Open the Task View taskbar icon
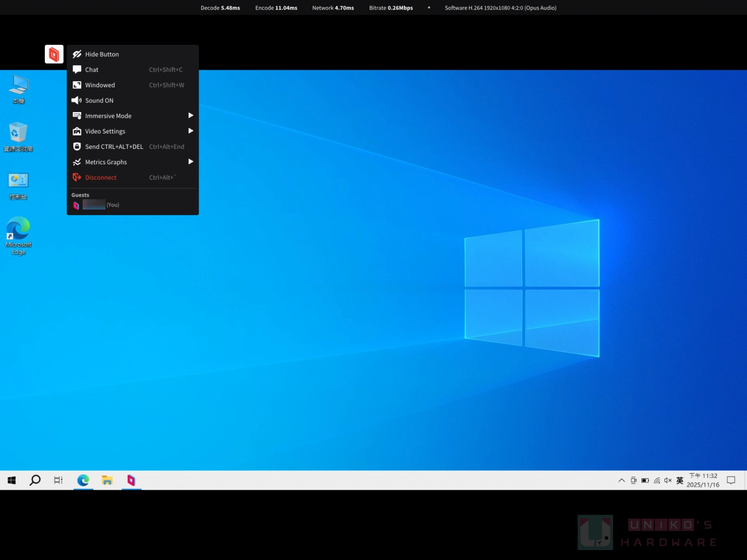Screen dimensions: 747x560 tap(58, 480)
